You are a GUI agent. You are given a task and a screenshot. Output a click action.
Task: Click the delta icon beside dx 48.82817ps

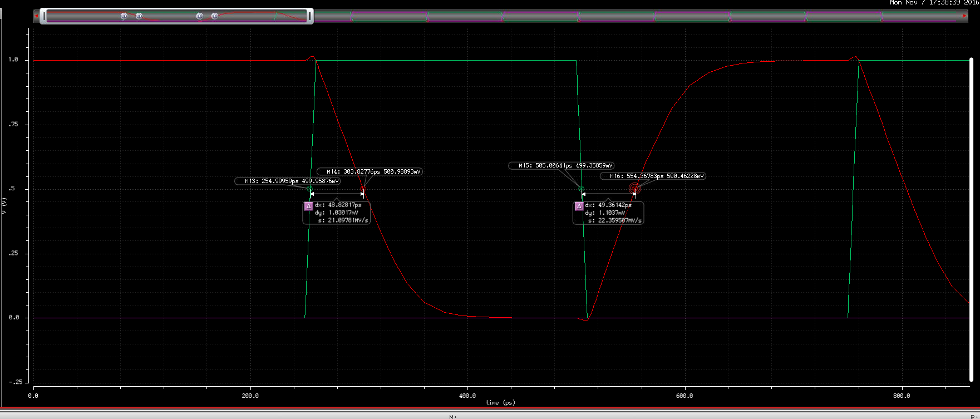pos(309,206)
